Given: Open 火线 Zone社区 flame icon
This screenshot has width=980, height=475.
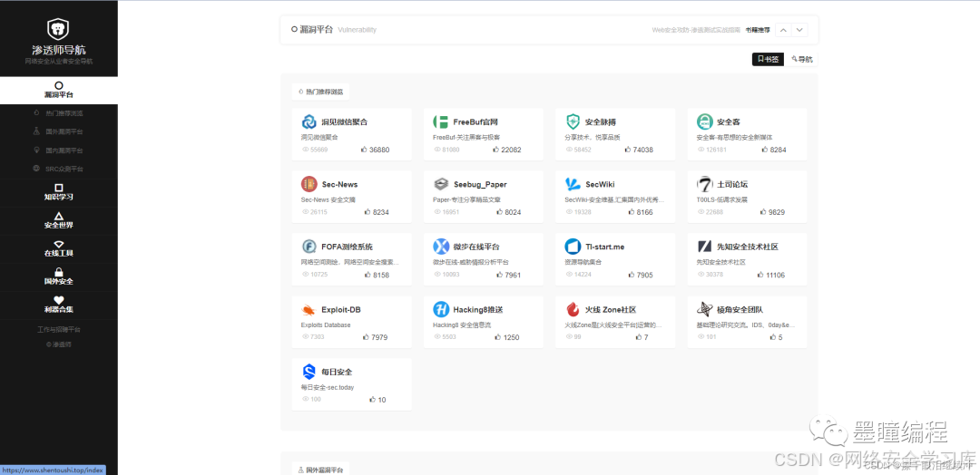Looking at the screenshot, I should click(573, 309).
